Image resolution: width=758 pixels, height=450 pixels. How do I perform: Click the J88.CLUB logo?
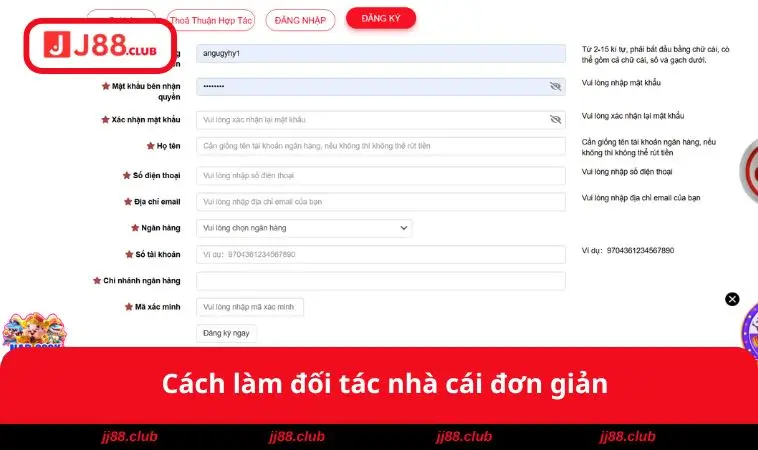(x=101, y=45)
